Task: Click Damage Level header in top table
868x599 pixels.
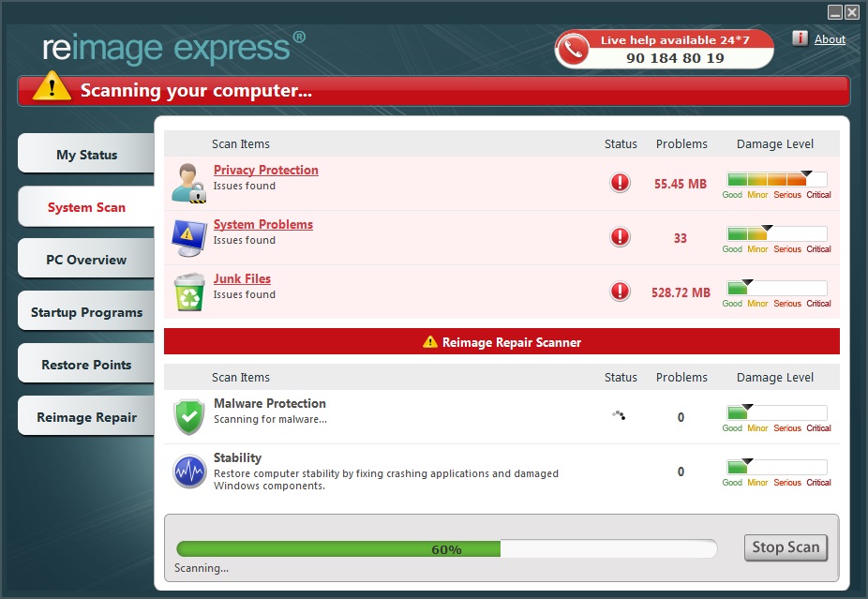Action: point(775,144)
